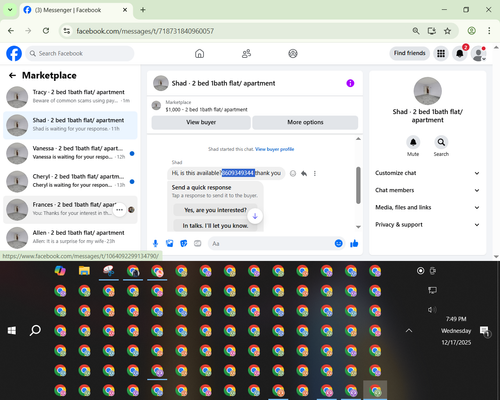Open Vanessa's unread conversation
The height and width of the screenshot is (400, 500).
click(70, 153)
